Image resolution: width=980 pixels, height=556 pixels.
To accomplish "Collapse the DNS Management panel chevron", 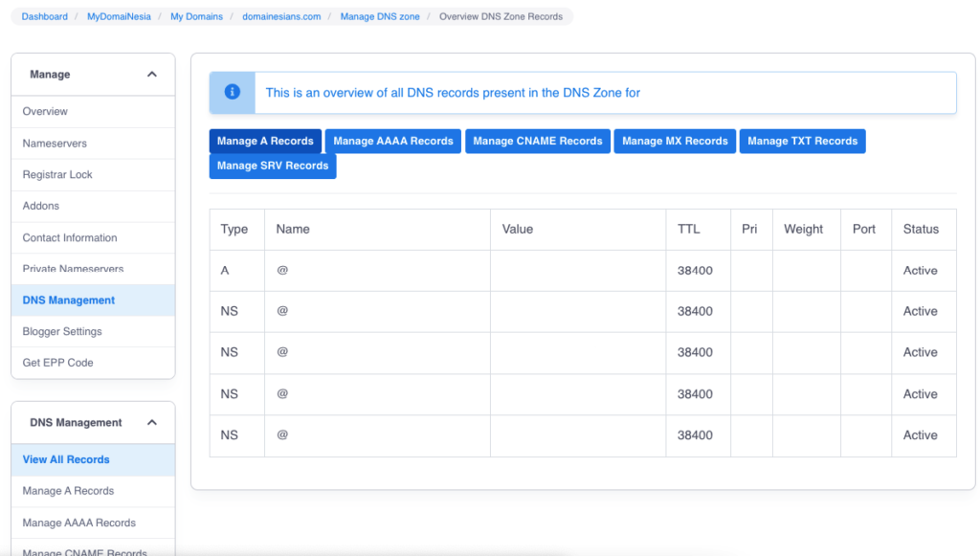I will pos(152,422).
